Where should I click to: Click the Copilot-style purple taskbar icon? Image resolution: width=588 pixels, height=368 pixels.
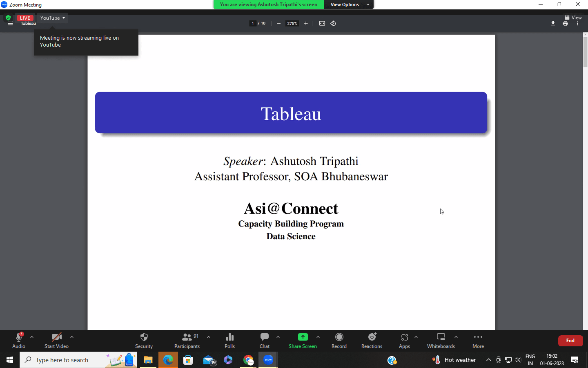coord(228,360)
